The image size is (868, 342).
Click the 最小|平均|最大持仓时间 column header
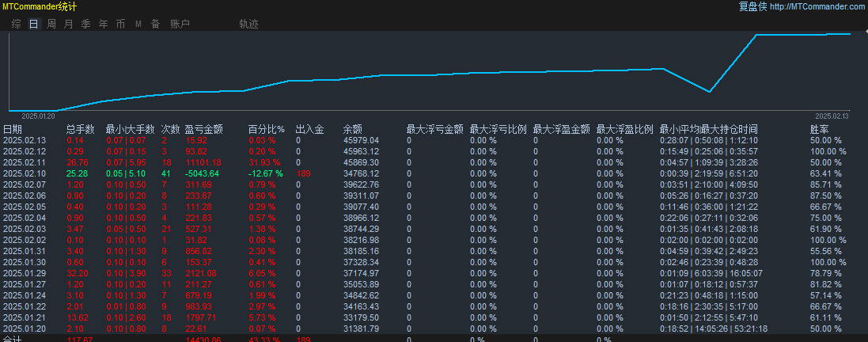tap(709, 129)
